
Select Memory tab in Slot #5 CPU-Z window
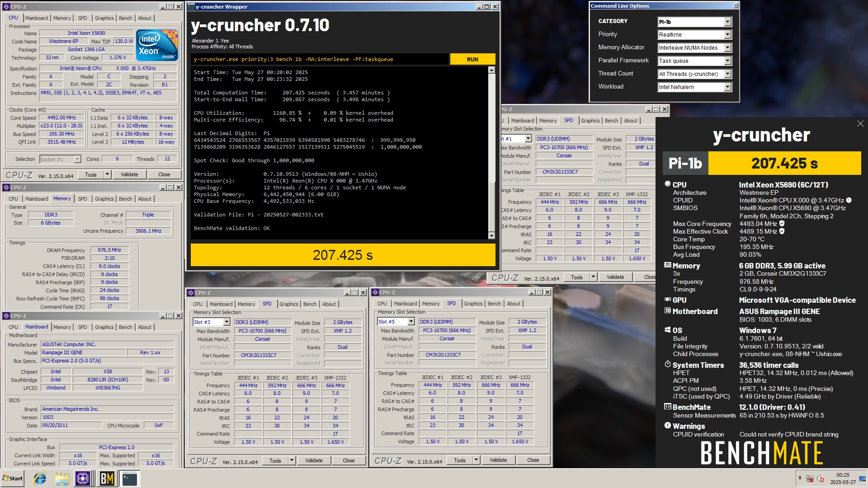(430, 304)
